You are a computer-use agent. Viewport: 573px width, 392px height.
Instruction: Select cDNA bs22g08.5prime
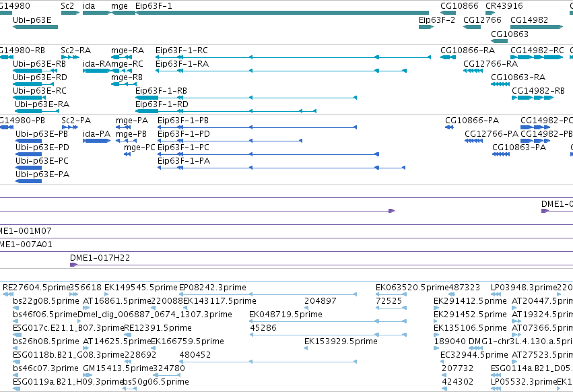[46, 301]
